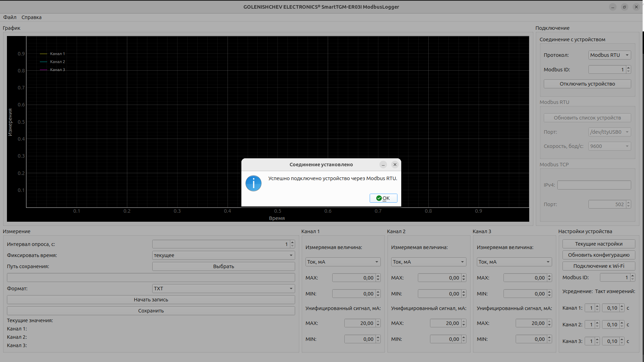Image resolution: width=644 pixels, height=362 pixels.
Task: Open Канал 1 measured value dropdown
Action: (x=343, y=262)
